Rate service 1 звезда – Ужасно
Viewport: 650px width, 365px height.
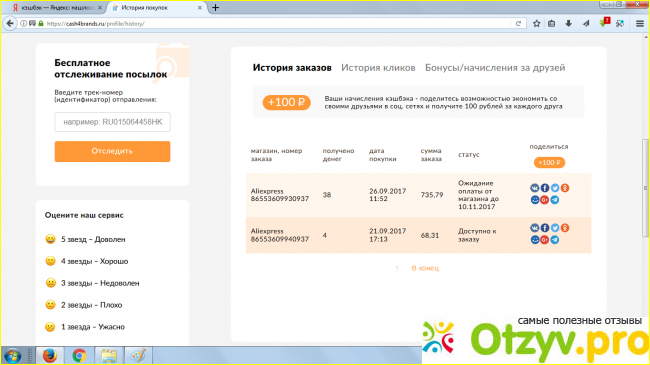(85, 327)
